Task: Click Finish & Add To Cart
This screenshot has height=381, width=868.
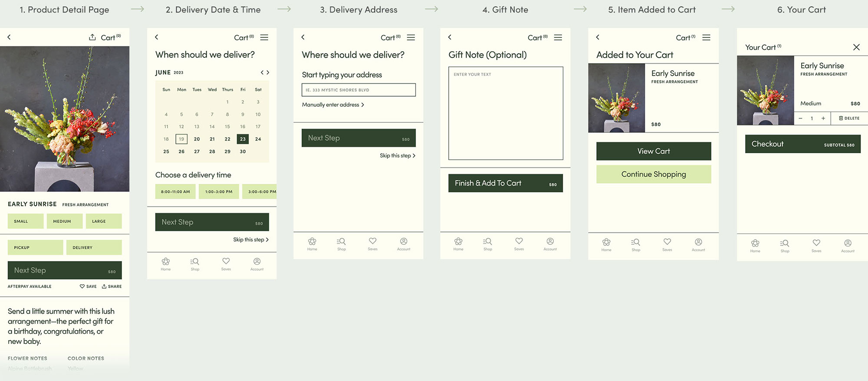Action: coord(506,183)
